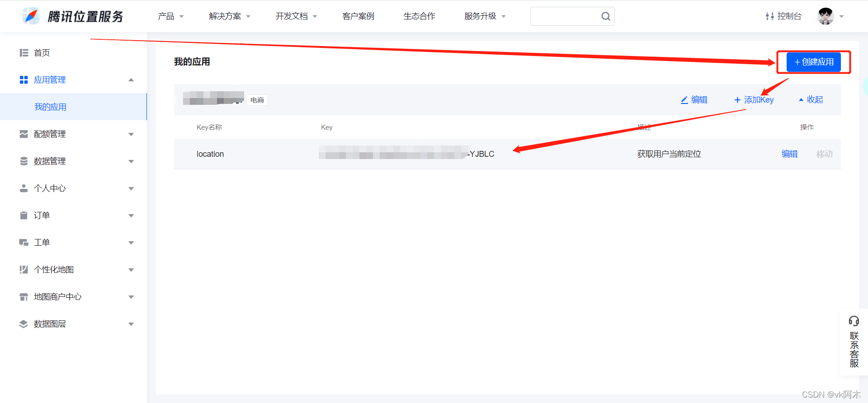Collapse the app with 收起
Screen dimensions: 868x403
point(811,99)
